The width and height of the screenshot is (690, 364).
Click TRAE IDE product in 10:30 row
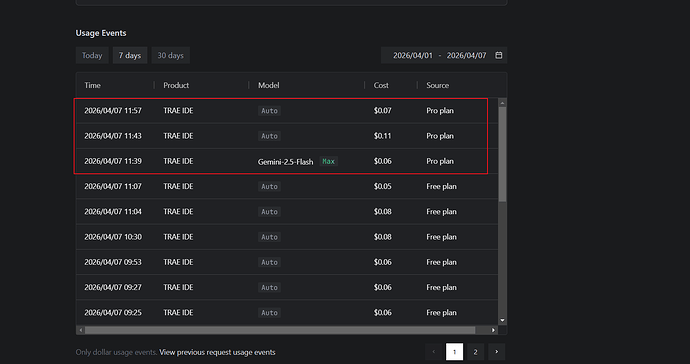[178, 237]
